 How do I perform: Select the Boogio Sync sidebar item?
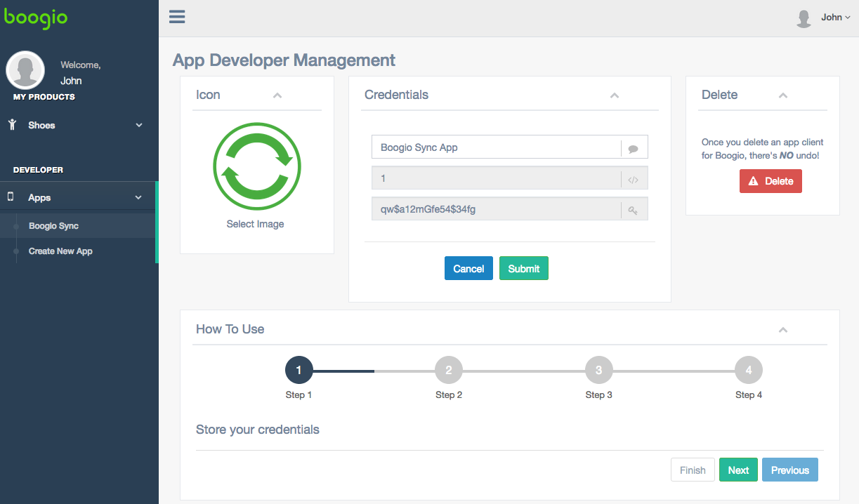(x=53, y=226)
